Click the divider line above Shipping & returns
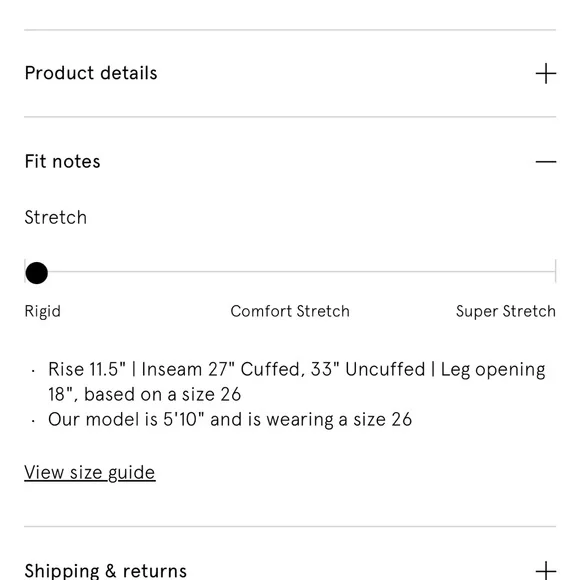Screen dimensions: 580x580 point(290,526)
